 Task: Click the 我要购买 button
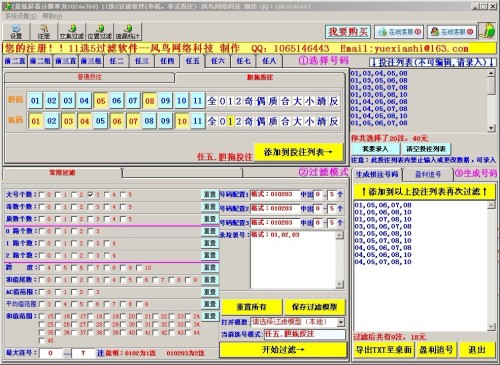(348, 32)
